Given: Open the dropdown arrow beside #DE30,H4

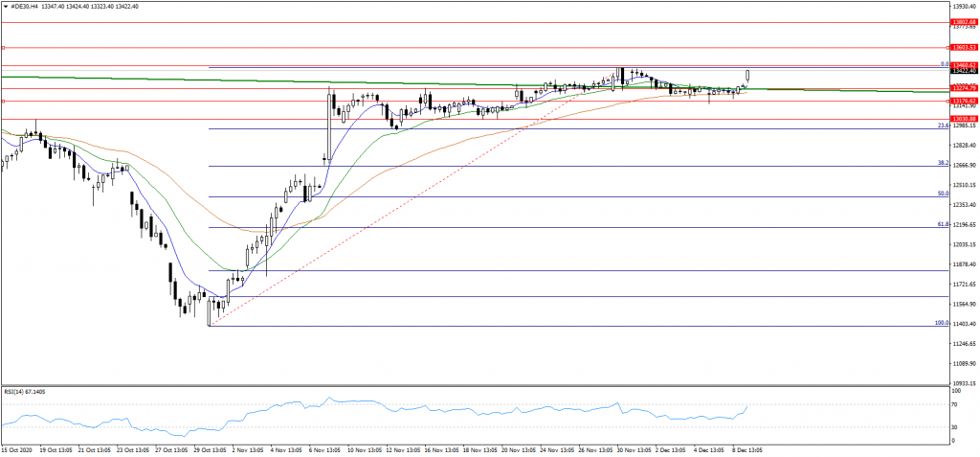Looking at the screenshot, I should coord(6,6).
